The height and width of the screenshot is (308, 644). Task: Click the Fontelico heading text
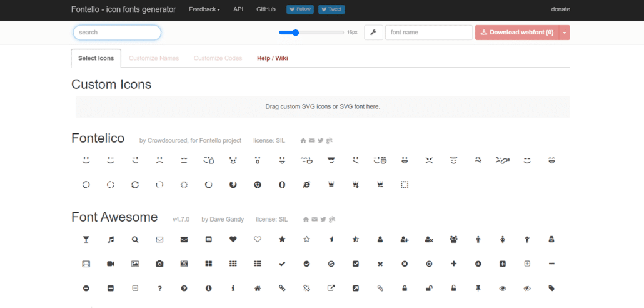pyautogui.click(x=98, y=138)
